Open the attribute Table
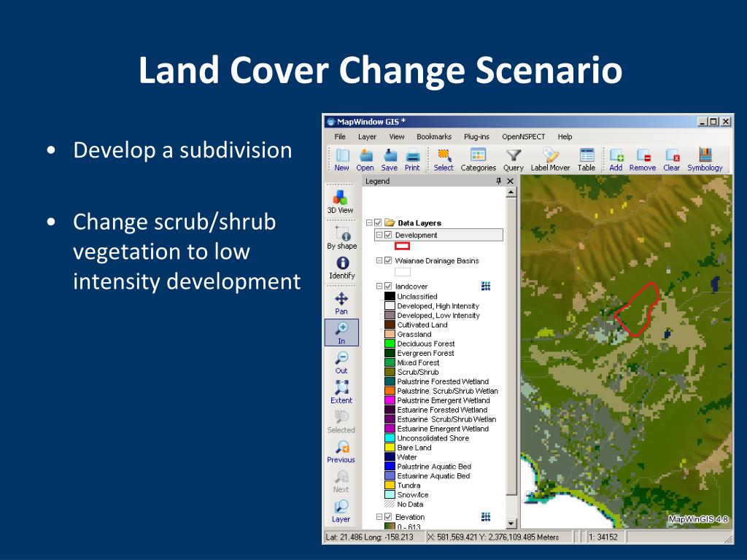 coord(587,160)
